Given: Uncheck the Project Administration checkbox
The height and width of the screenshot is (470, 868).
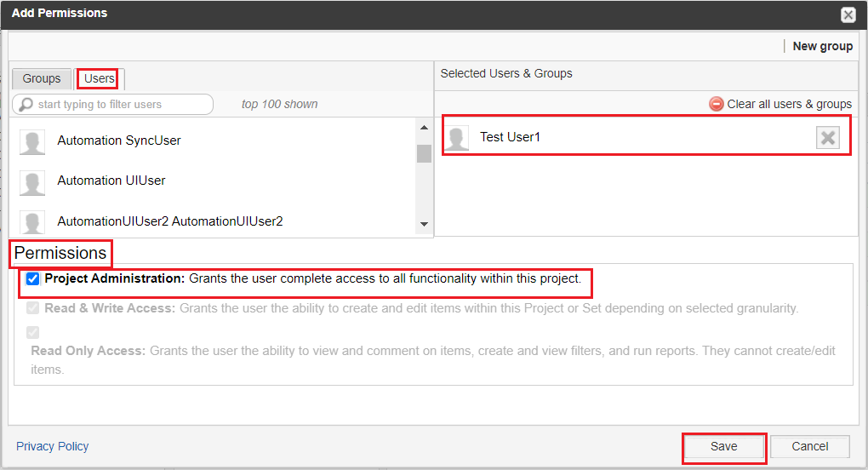Looking at the screenshot, I should tap(33, 279).
